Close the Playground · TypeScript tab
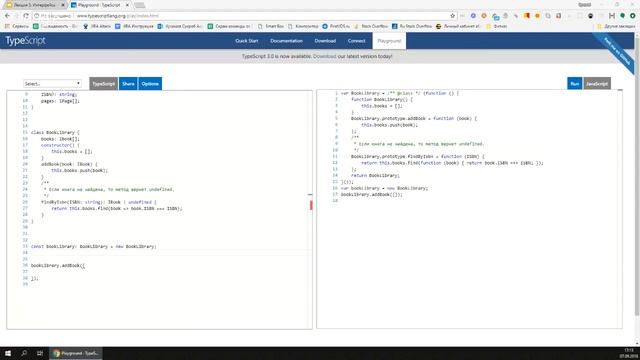Viewport: 640px width, 360px height. (127, 5)
